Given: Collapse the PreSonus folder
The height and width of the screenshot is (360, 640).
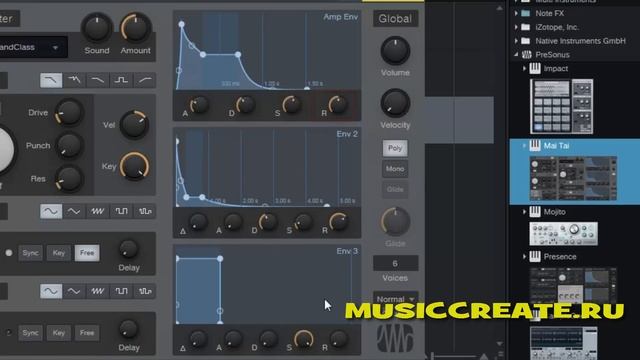Looking at the screenshot, I should pos(516,54).
